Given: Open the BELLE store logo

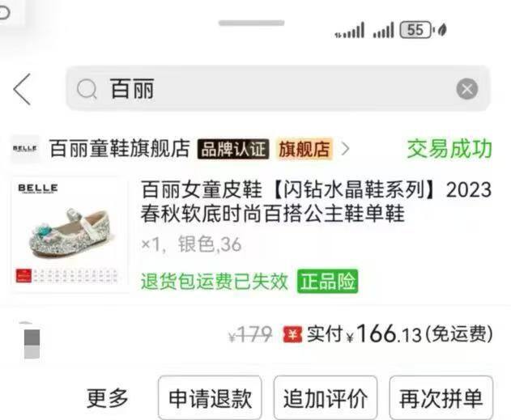Looking at the screenshot, I should point(25,149).
